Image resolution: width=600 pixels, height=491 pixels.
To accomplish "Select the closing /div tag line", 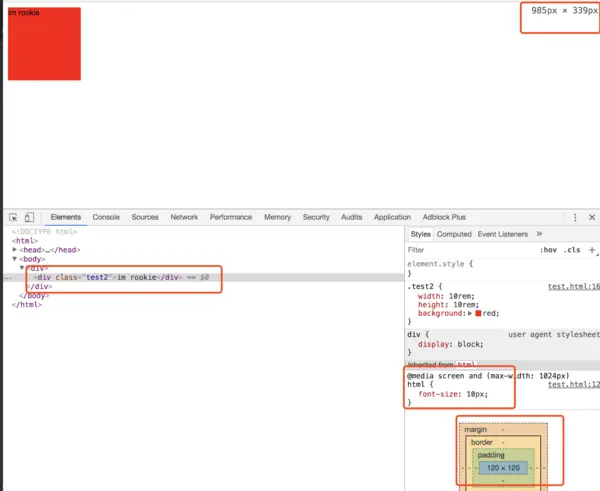I will click(40, 286).
